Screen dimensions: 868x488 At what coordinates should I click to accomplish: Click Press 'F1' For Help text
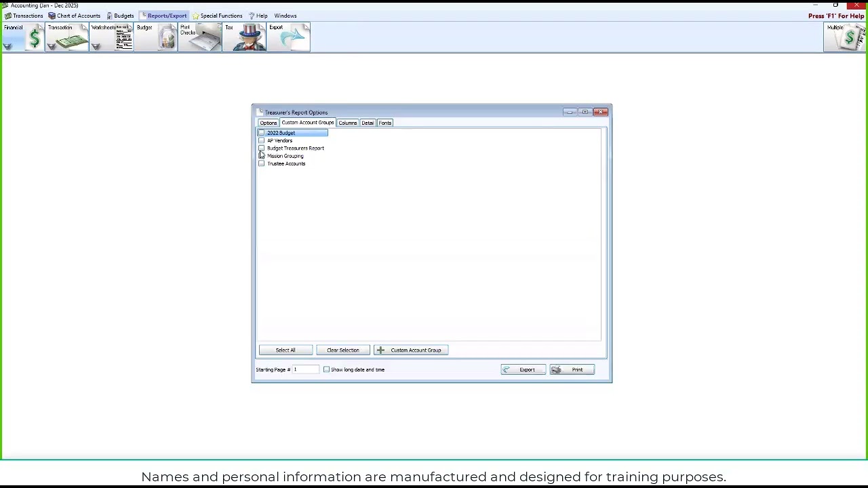836,16
